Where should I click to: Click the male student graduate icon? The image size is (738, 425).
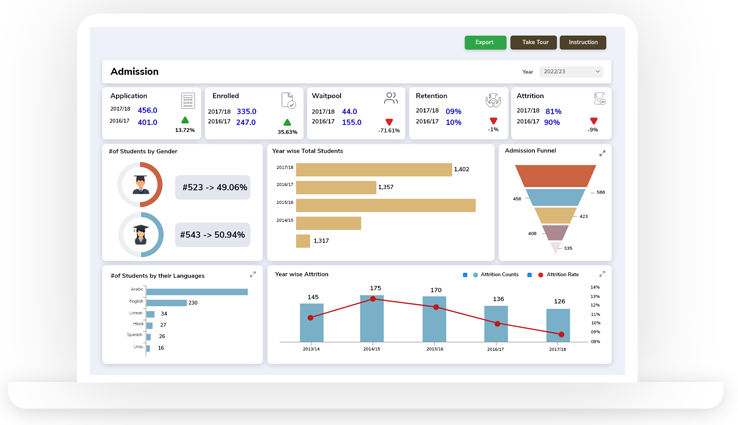coord(140,184)
